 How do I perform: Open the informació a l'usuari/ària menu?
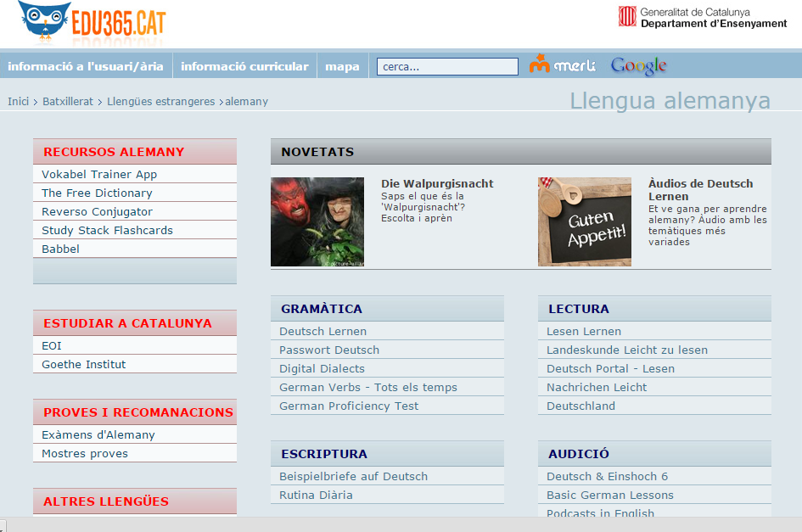click(86, 66)
